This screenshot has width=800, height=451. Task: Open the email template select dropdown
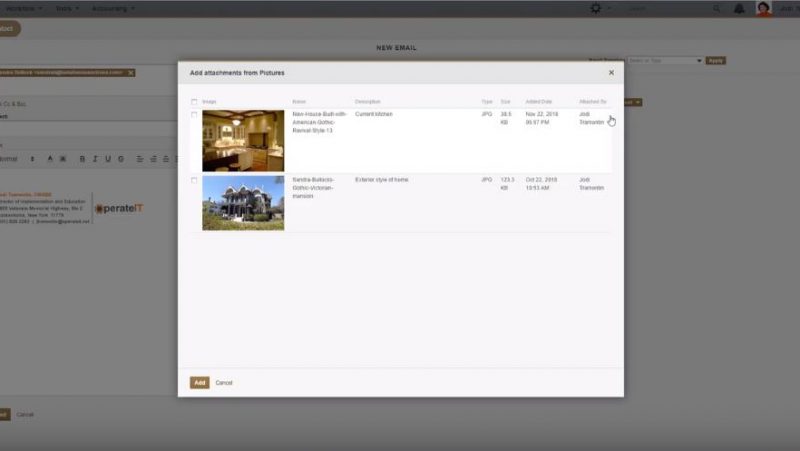pyautogui.click(x=664, y=60)
